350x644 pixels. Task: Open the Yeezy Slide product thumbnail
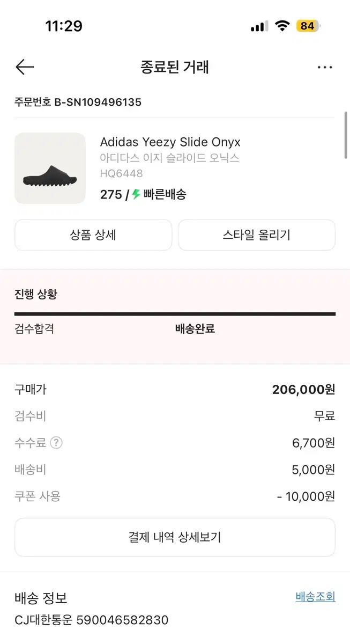tap(50, 169)
